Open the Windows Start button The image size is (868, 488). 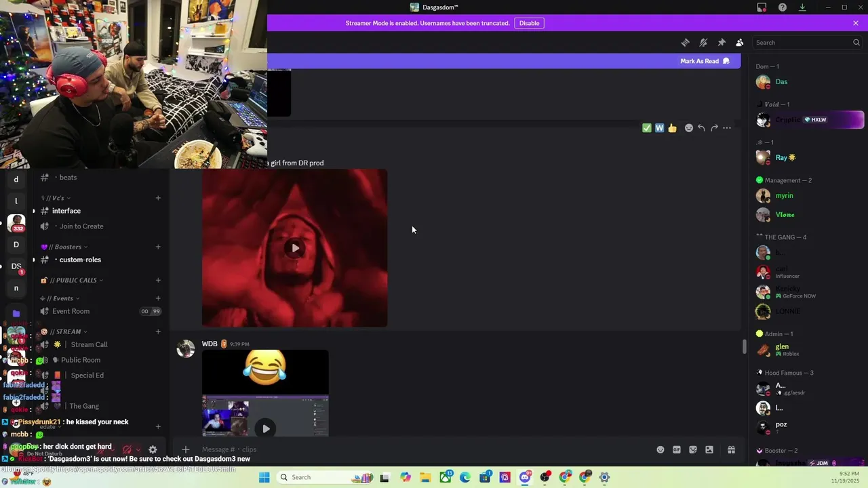(264, 477)
